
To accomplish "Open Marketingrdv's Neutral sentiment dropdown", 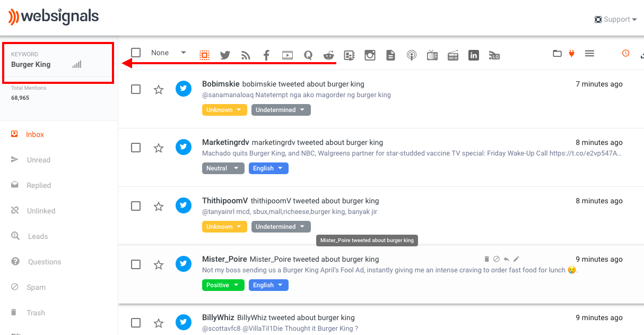I will (223, 168).
